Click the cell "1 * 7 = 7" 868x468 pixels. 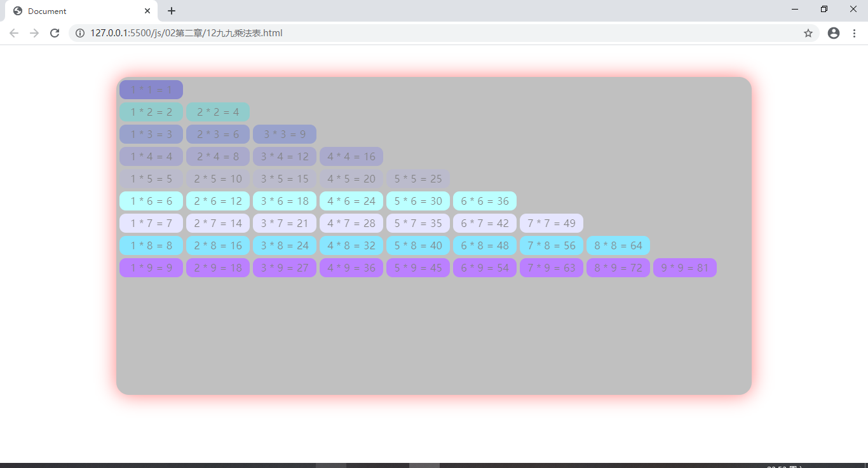[151, 223]
